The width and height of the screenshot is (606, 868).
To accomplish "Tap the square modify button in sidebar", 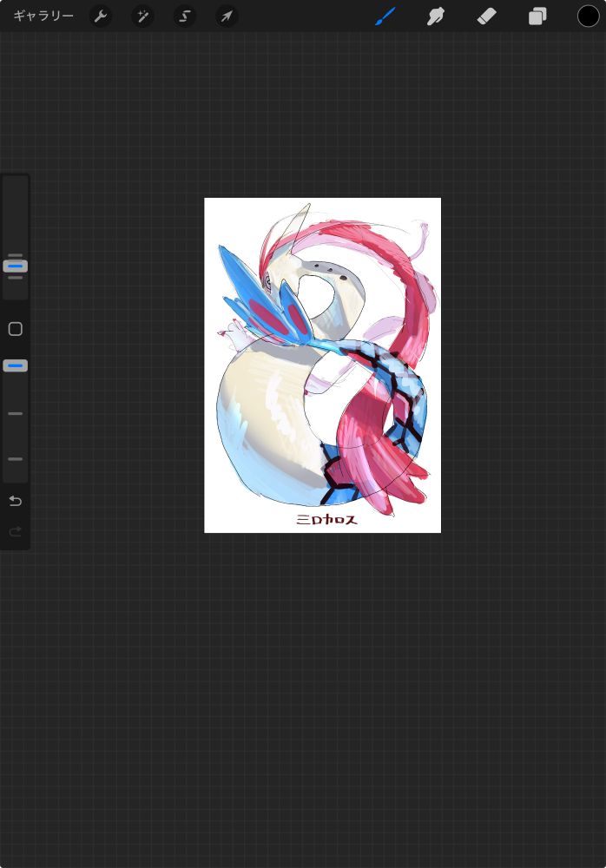I will click(x=16, y=329).
